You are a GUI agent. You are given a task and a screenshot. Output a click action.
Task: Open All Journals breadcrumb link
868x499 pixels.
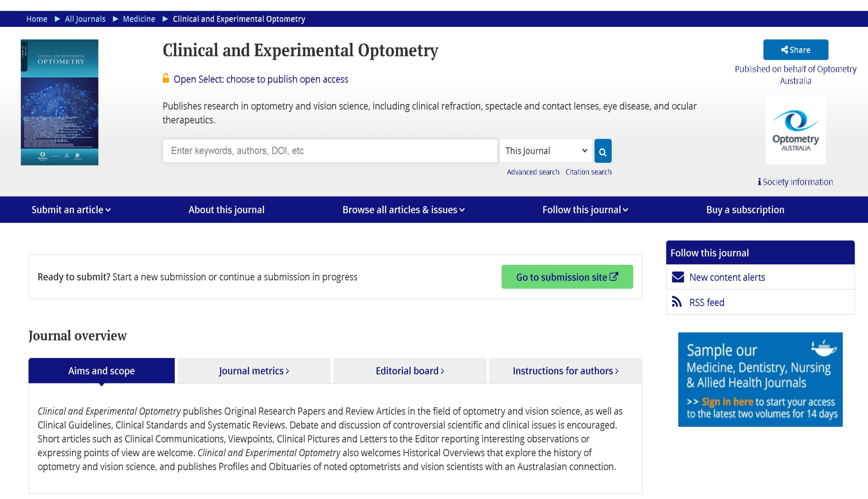click(85, 19)
